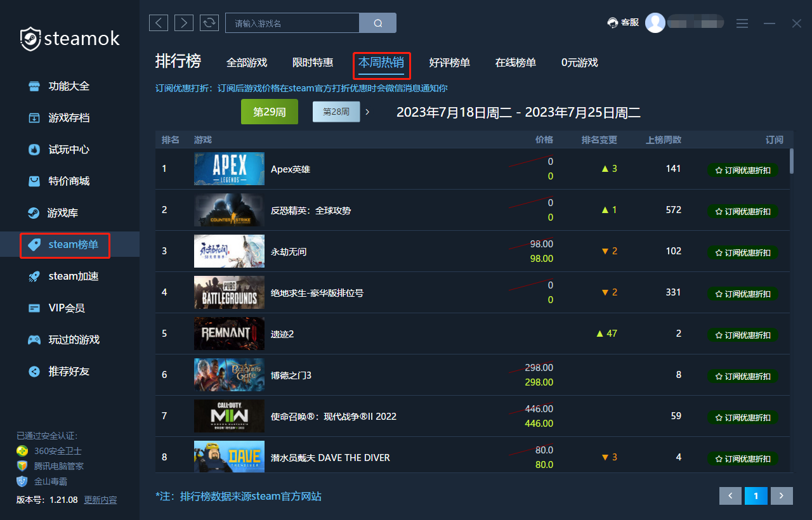
Task: Open customer service 客服
Action: pos(623,23)
